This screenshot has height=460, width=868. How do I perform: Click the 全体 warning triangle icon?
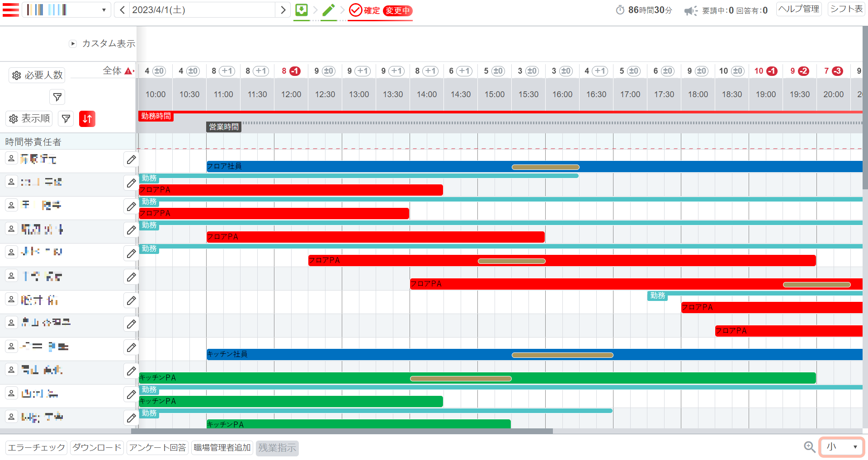pos(128,71)
